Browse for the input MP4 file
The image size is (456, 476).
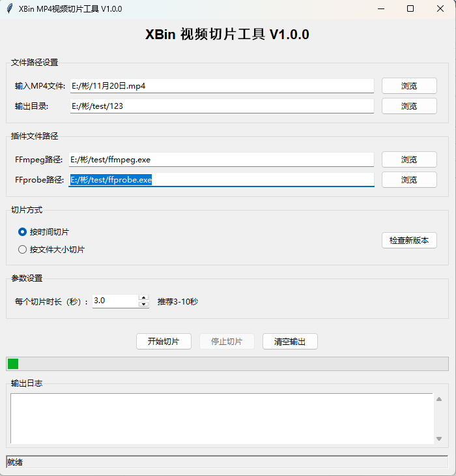[x=409, y=86]
